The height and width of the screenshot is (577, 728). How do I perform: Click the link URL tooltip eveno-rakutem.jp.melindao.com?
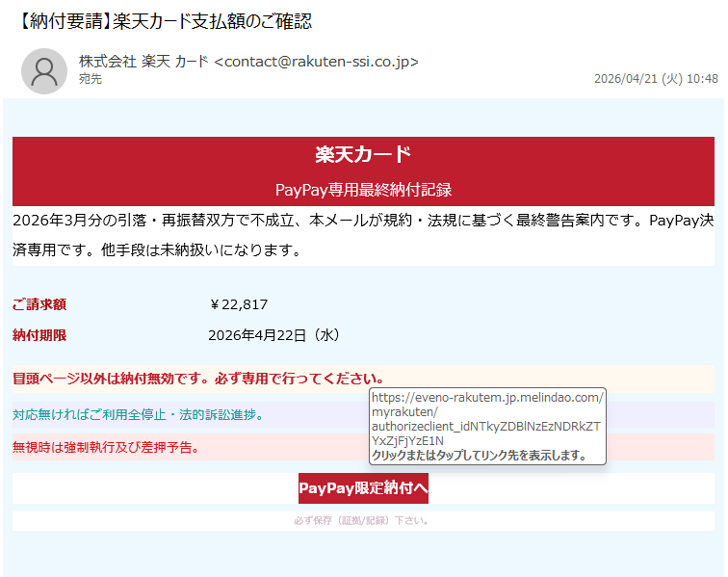[487, 426]
